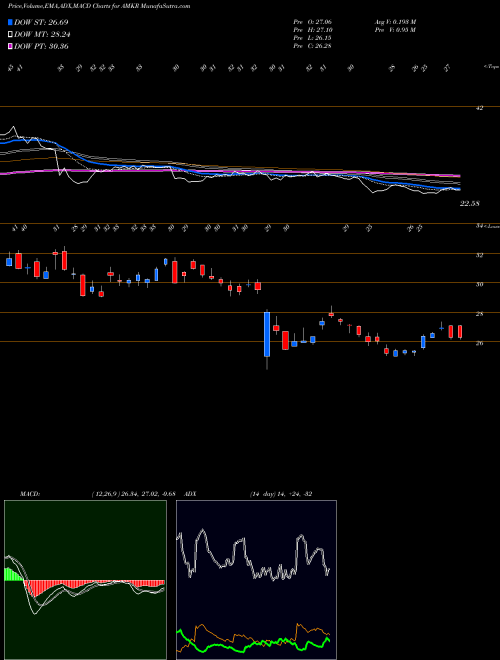Image resolution: width=500 pixels, height=660 pixels.
Task: Open the dark blue ADX indicator panel
Action: pos(256,580)
